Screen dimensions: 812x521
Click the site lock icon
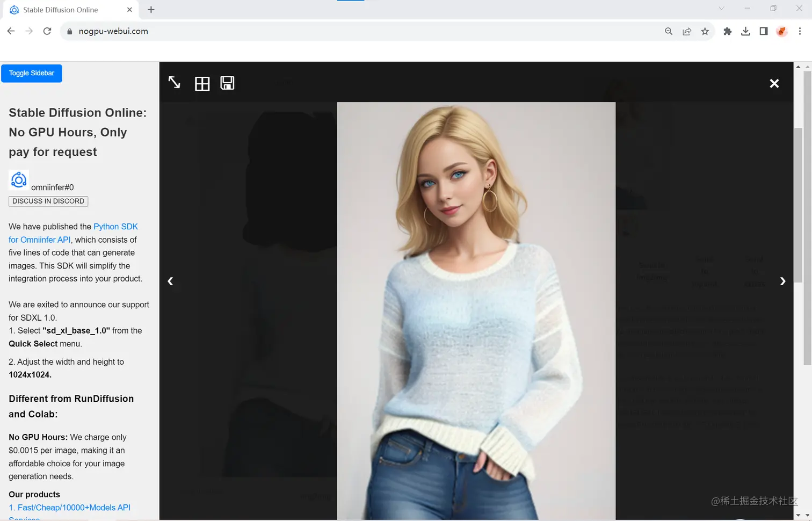pos(69,31)
